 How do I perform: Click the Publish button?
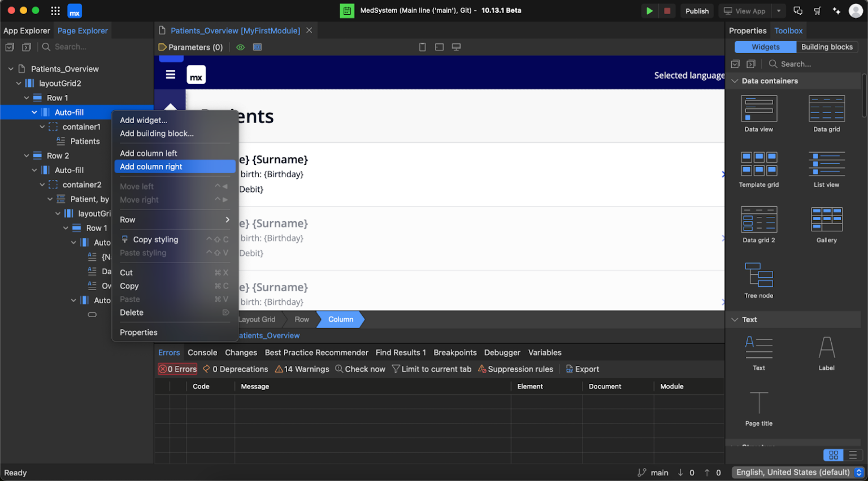pyautogui.click(x=697, y=10)
